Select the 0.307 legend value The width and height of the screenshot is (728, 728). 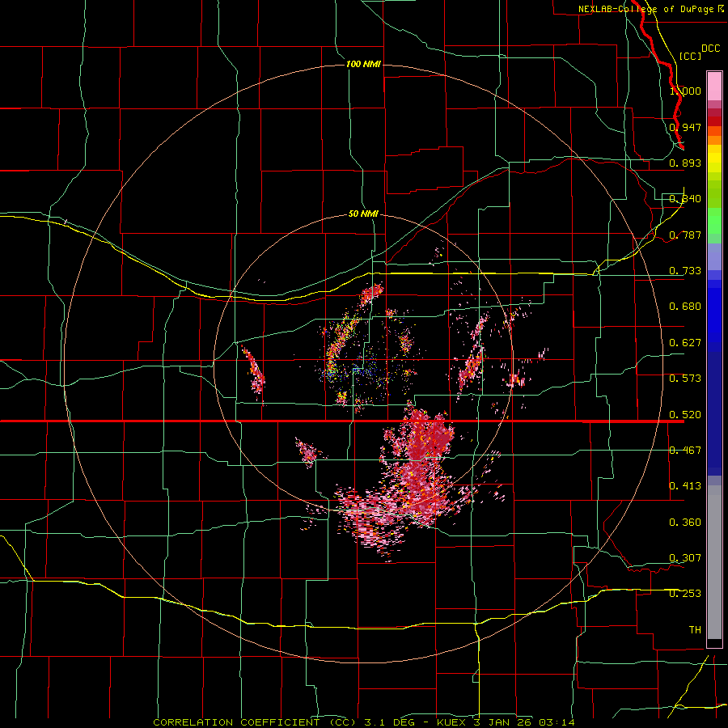(x=685, y=558)
